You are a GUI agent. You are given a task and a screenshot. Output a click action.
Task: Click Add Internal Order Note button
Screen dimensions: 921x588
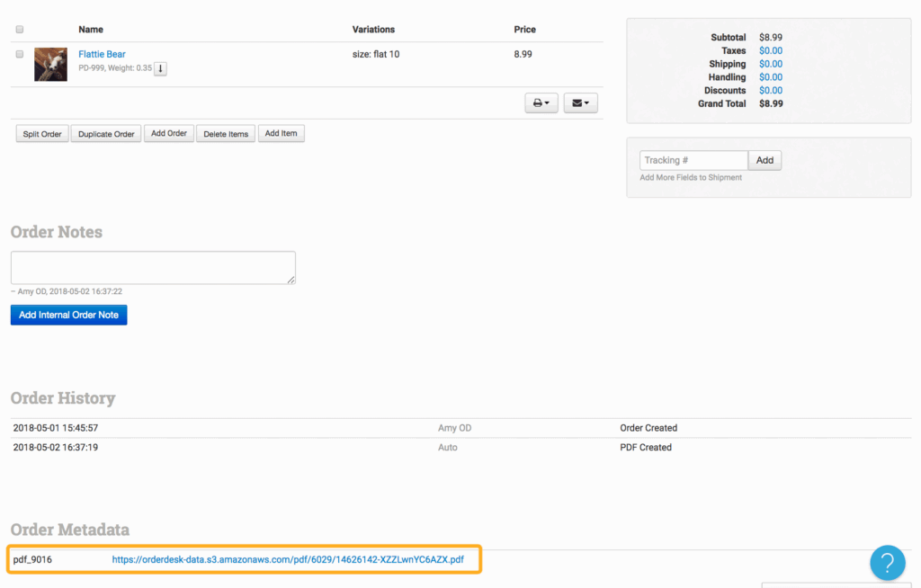[x=69, y=315]
